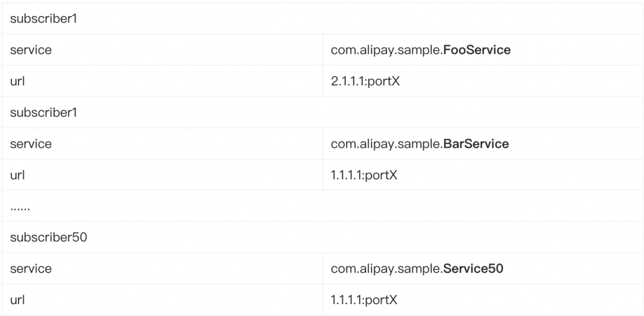Select the url label in the BarService section
This screenshot has width=644, height=316.
[17, 175]
